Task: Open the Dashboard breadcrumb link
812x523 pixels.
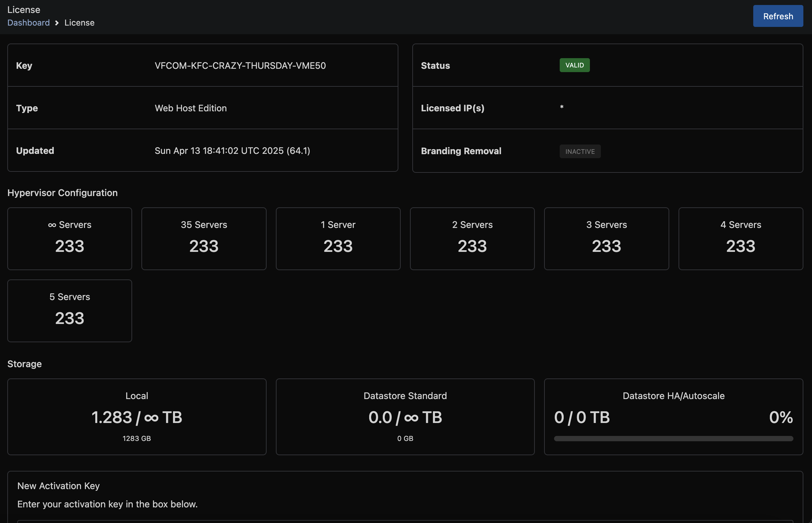Action: 29,23
